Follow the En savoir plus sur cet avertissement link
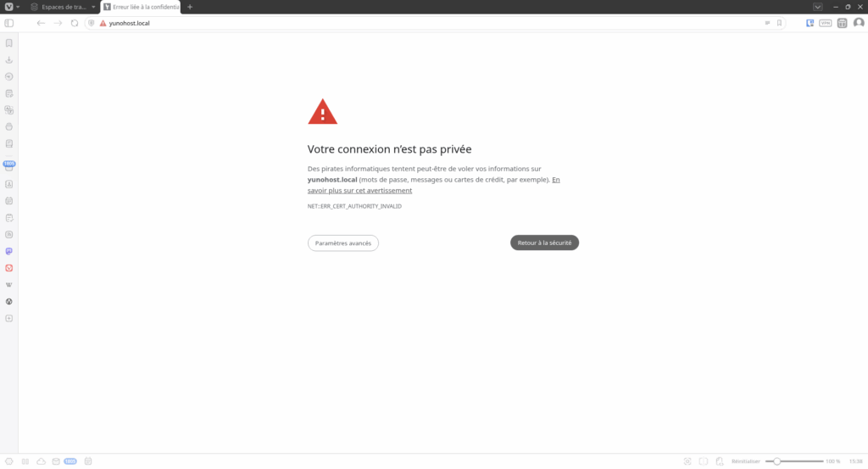Screen dimensions: 868x469 point(433,185)
